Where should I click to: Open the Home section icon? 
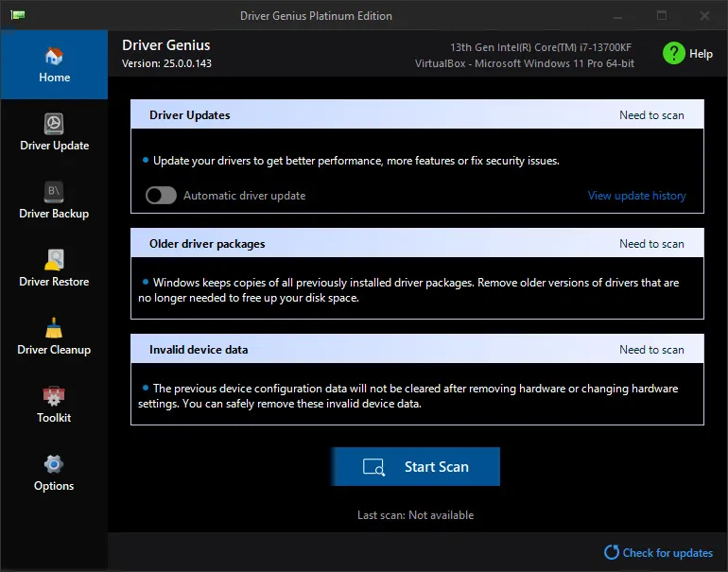[x=54, y=57]
